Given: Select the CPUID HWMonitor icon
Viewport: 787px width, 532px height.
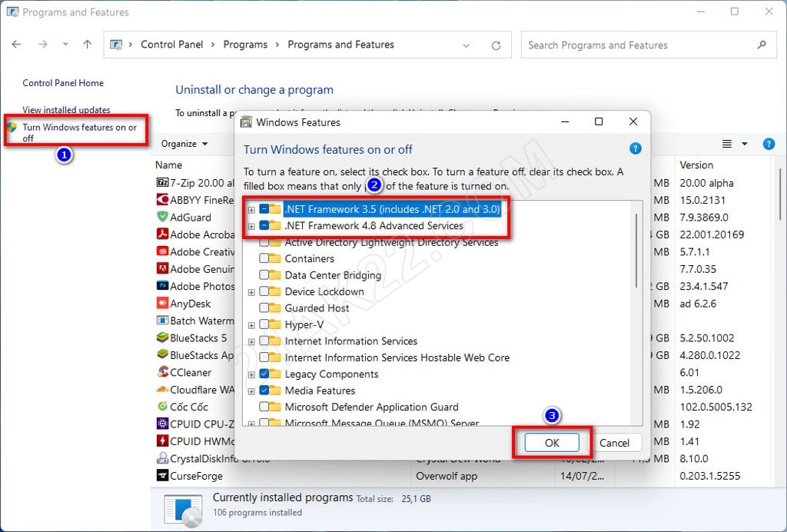Looking at the screenshot, I should 162,441.
